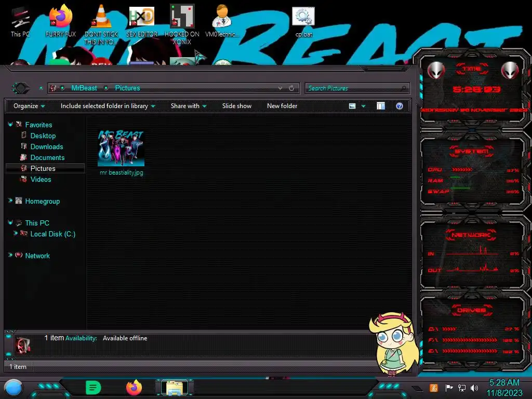Change the view mode icon
This screenshot has width=532, height=399.
pyautogui.click(x=352, y=106)
